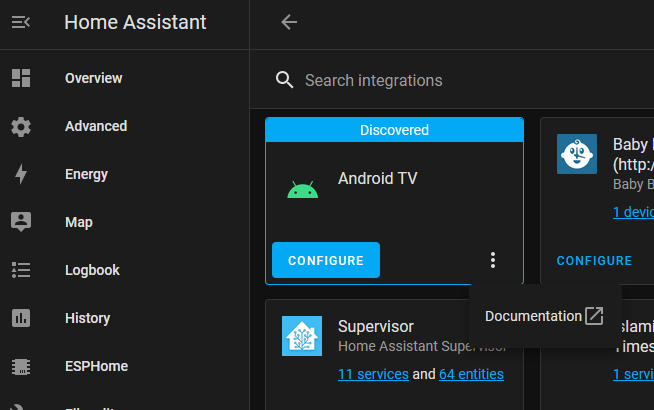Open Overview dashboard icon in sidebar
The height and width of the screenshot is (410, 654).
tap(21, 78)
